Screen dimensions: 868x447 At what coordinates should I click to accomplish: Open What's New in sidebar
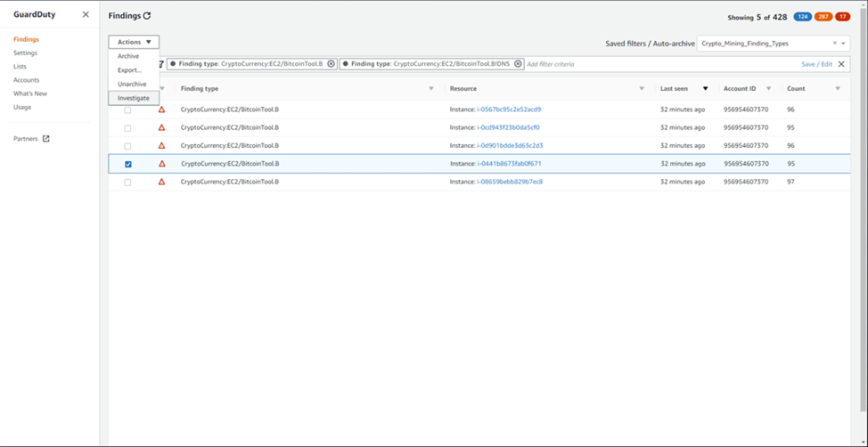[30, 93]
